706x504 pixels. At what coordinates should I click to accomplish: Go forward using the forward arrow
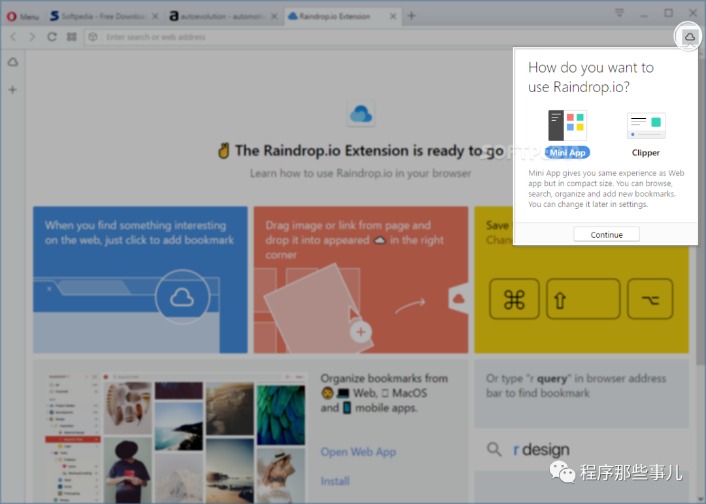pyautogui.click(x=32, y=36)
